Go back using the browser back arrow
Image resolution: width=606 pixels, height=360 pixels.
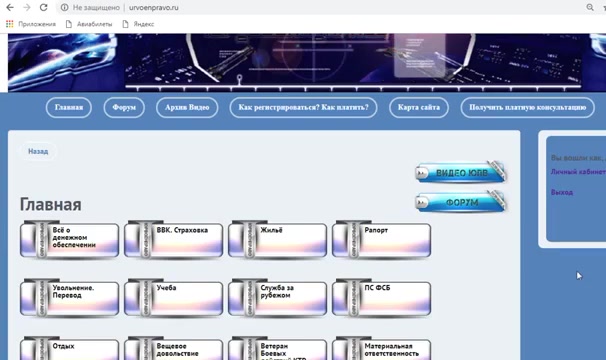tap(10, 7)
